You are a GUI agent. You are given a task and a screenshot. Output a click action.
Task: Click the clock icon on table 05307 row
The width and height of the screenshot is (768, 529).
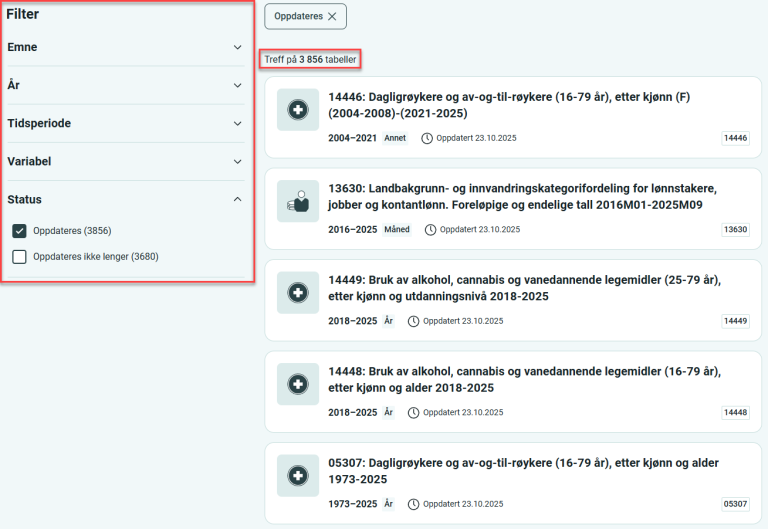pyautogui.click(x=414, y=504)
